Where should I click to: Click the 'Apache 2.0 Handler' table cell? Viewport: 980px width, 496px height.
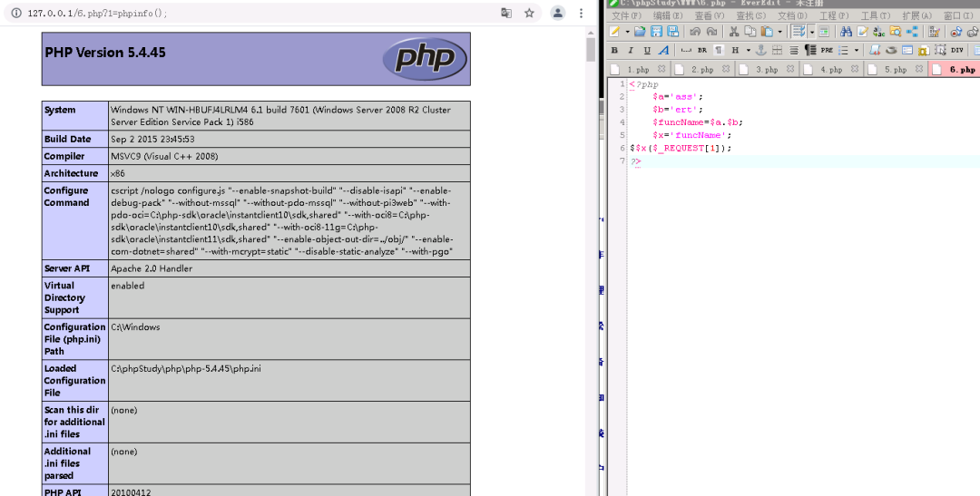click(289, 268)
